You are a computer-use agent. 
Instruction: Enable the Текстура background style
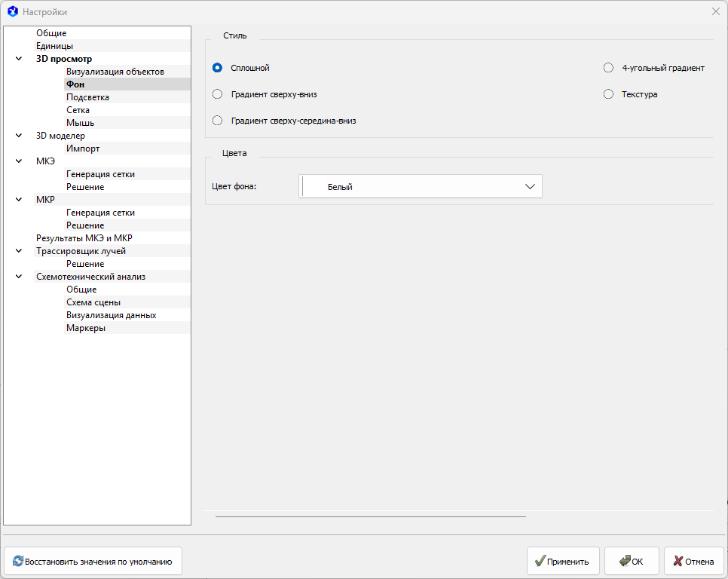click(609, 94)
